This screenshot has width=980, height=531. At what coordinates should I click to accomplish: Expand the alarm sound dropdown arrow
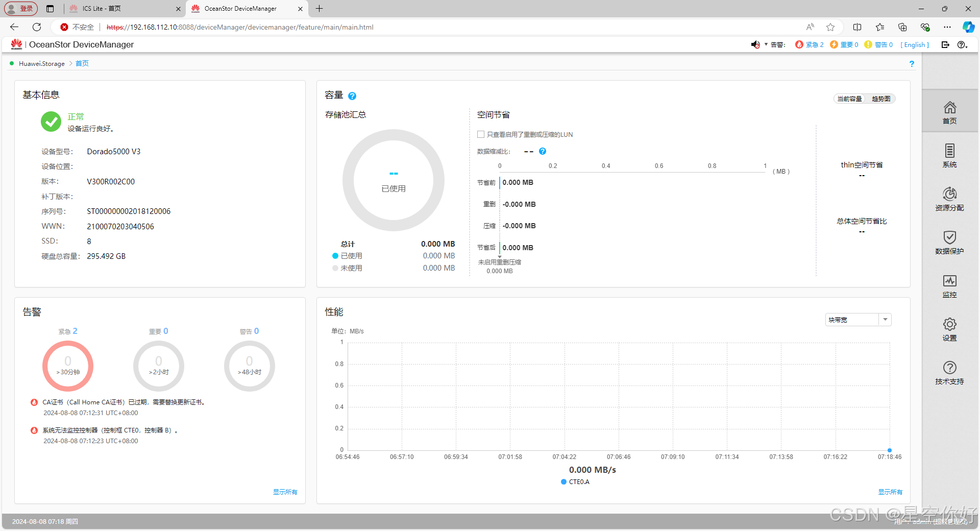(766, 44)
